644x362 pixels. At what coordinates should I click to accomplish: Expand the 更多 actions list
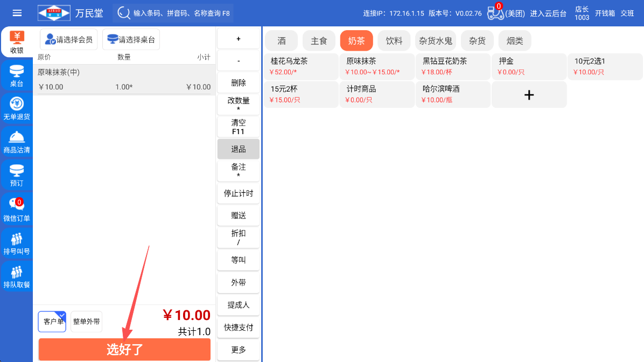tap(239, 350)
